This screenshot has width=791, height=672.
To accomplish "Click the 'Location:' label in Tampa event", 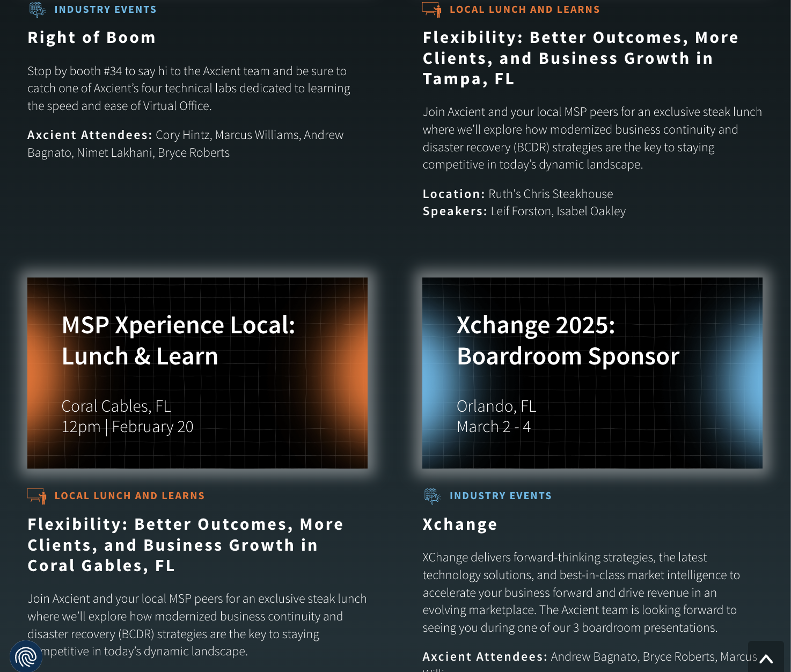I will 454,194.
